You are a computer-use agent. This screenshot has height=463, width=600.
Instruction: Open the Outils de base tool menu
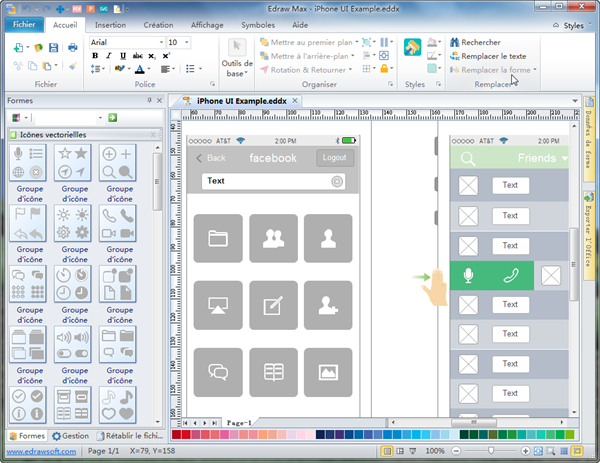(x=236, y=60)
